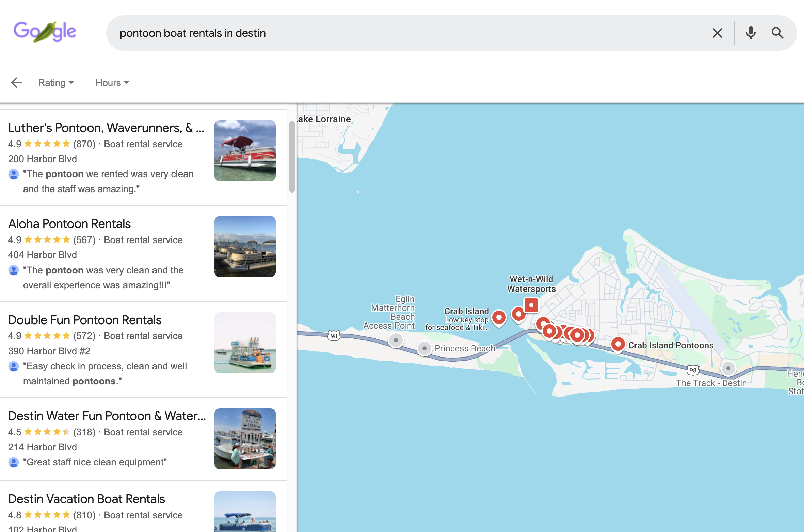Click the Google doodle logo
804x532 pixels.
pos(45,32)
